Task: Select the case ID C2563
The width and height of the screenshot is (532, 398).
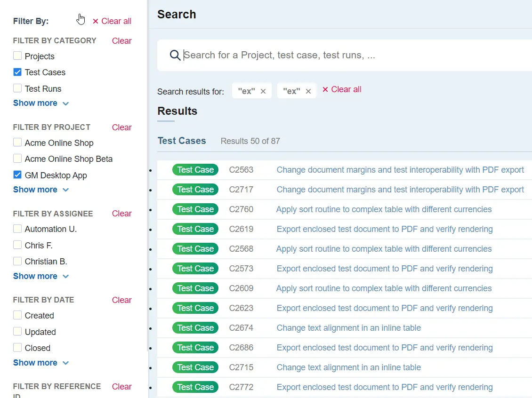Action: pos(241,170)
